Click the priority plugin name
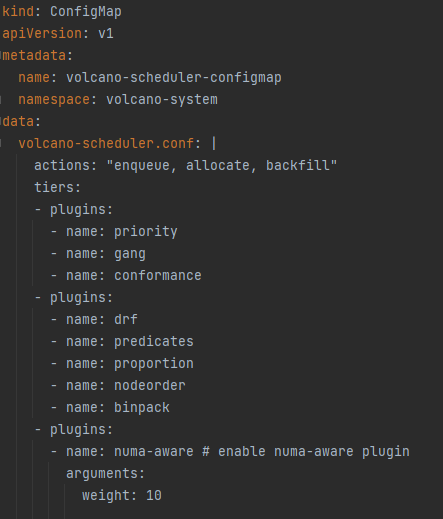The height and width of the screenshot is (519, 443). pos(146,232)
